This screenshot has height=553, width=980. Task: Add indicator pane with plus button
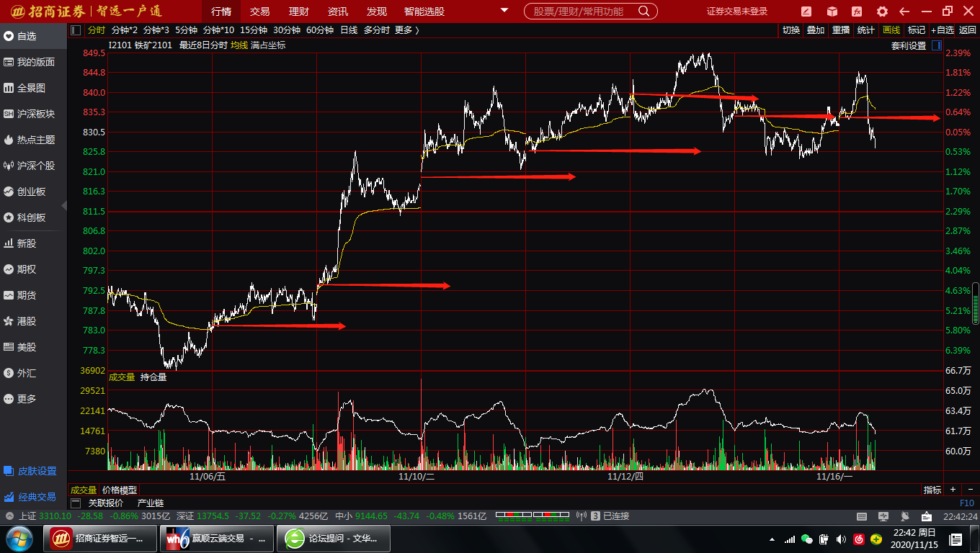tap(952, 490)
